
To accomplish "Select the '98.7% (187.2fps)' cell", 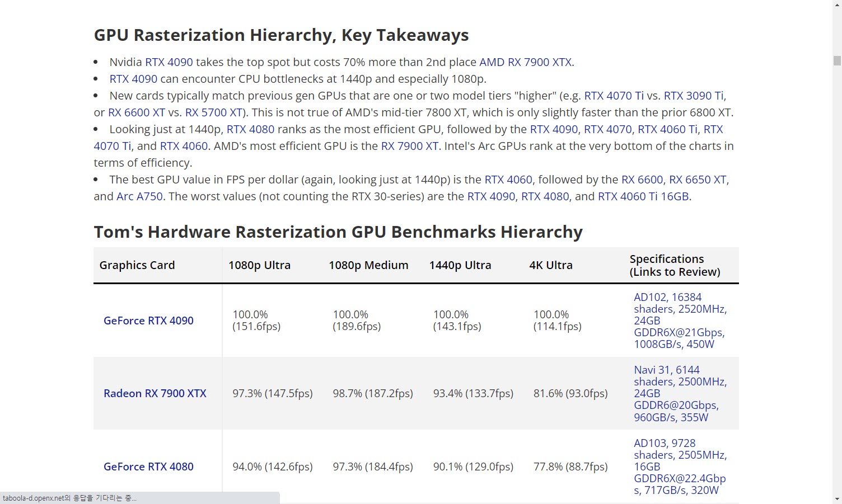I will pos(373,393).
